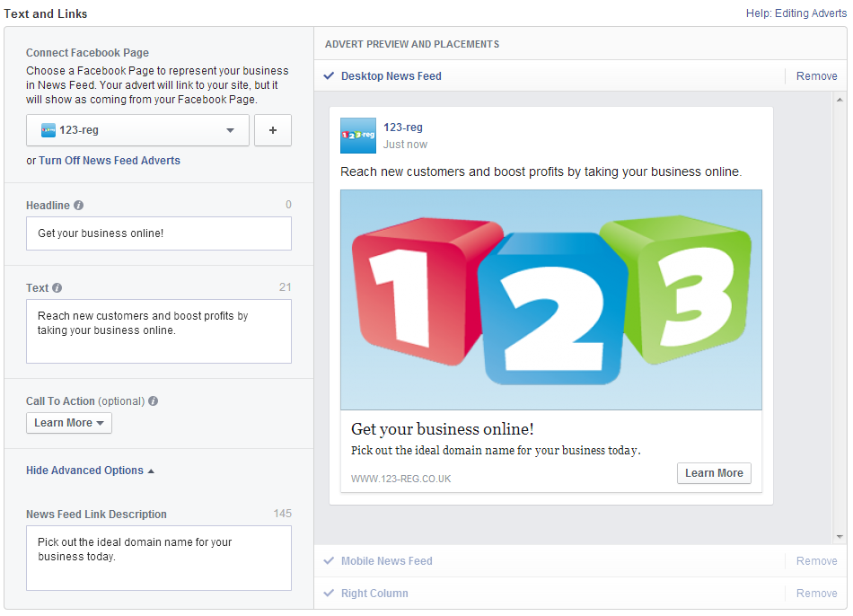The height and width of the screenshot is (616, 853).
Task: Click the "ADVERT PREVIEW AND PLACEMENTS" header
Action: click(x=412, y=44)
